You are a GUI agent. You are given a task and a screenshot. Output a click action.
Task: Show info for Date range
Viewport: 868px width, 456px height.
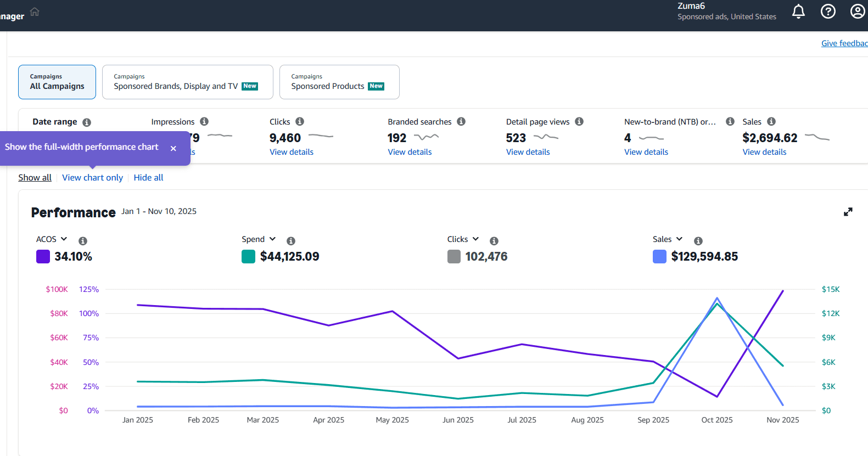click(87, 122)
